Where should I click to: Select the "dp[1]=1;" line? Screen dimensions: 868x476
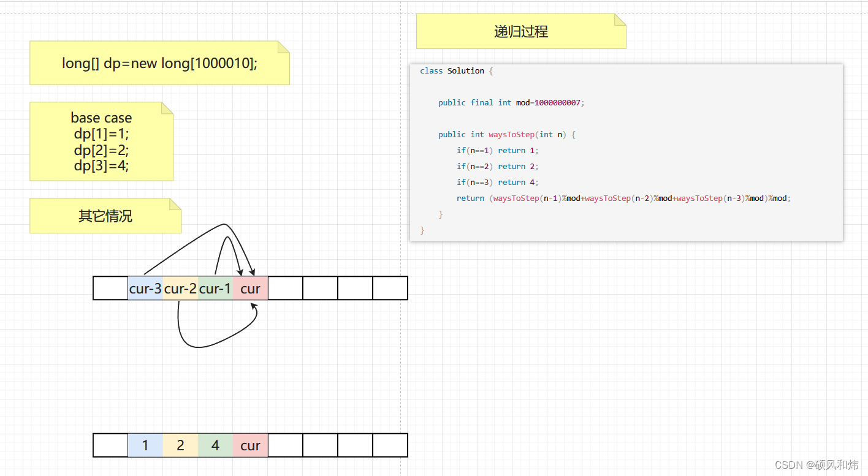coord(101,134)
